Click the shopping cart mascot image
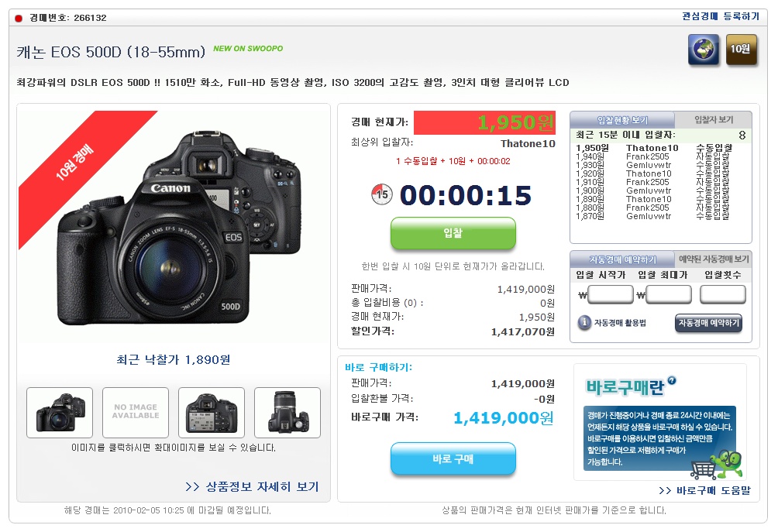Image resolution: width=778 pixels, height=532 pixels. point(718,464)
